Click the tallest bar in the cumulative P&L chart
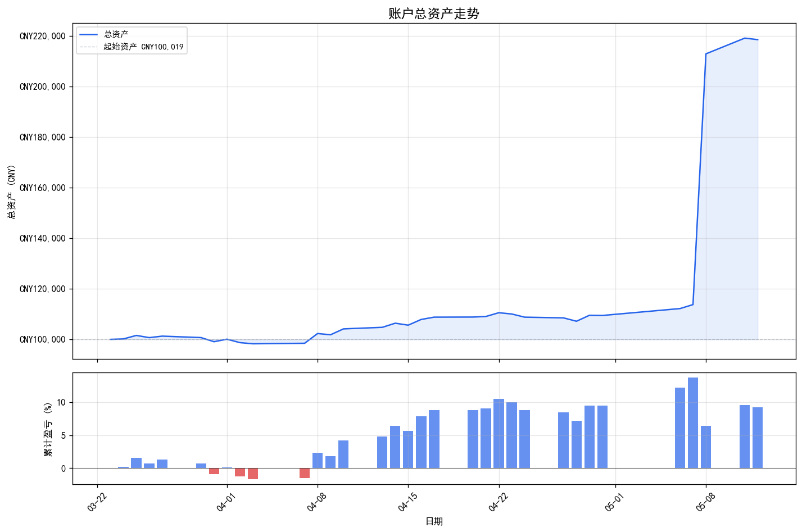This screenshot has width=802, height=532. pyautogui.click(x=693, y=423)
